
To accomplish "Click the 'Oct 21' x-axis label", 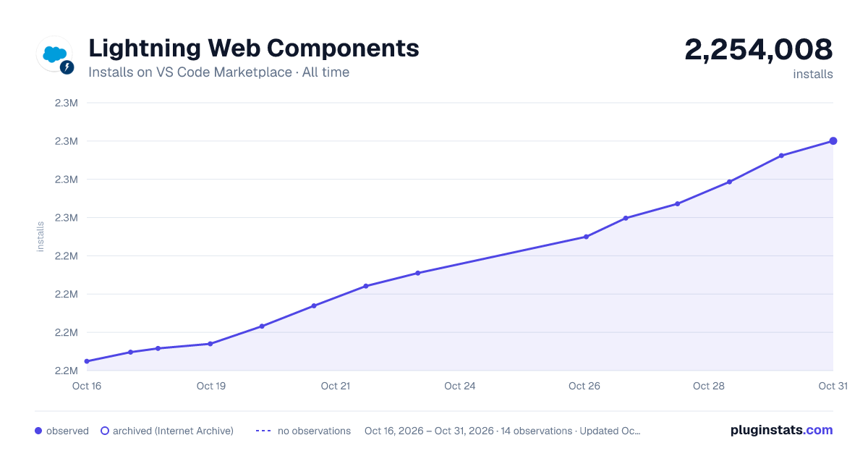I will [x=336, y=386].
